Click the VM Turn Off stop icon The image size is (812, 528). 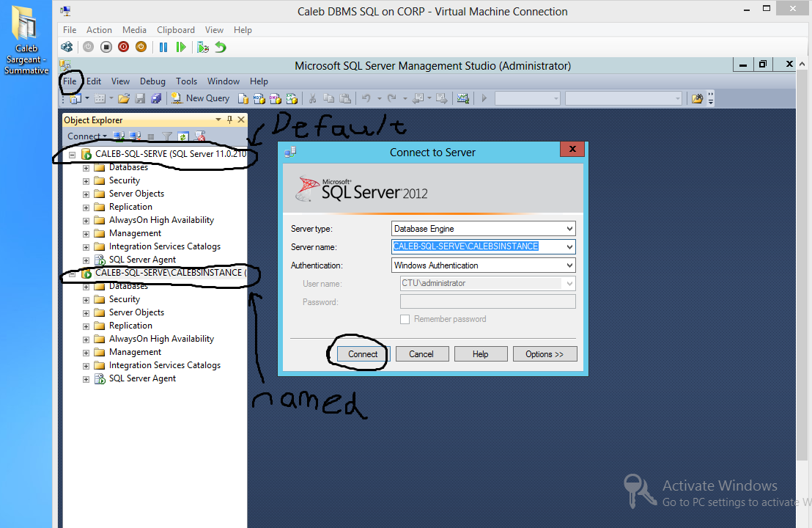click(106, 47)
